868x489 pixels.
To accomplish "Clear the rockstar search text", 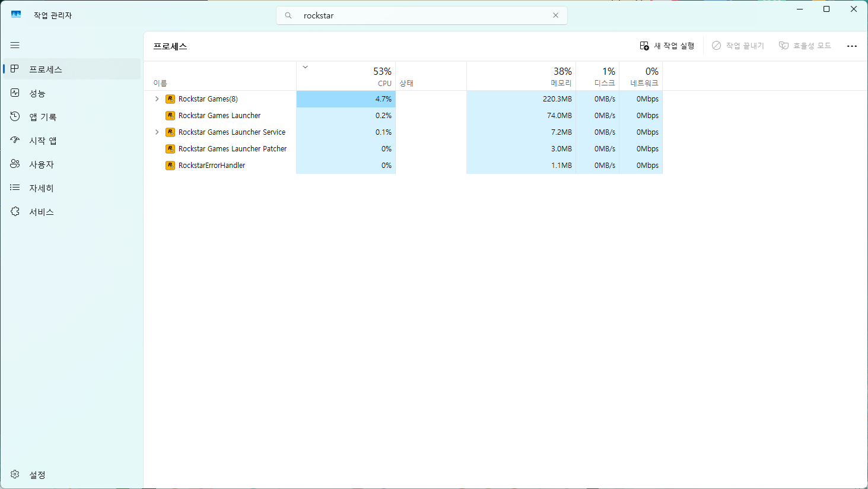I will click(x=555, y=15).
